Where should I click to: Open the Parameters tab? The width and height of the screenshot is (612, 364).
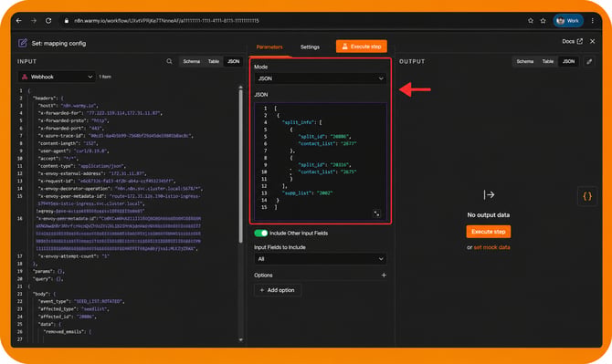(x=269, y=47)
